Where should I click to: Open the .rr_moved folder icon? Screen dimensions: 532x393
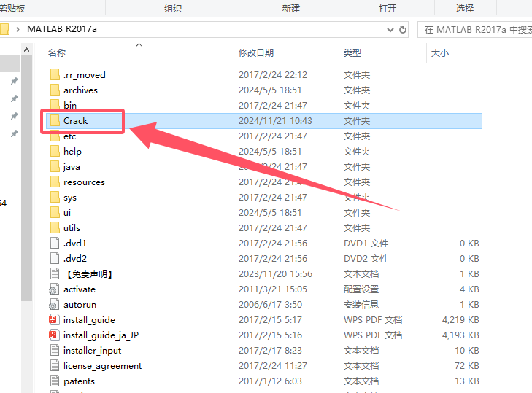click(55, 74)
